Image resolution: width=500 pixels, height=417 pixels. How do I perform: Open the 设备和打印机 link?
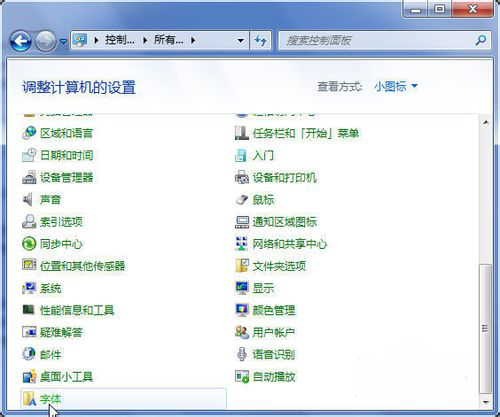click(x=284, y=177)
